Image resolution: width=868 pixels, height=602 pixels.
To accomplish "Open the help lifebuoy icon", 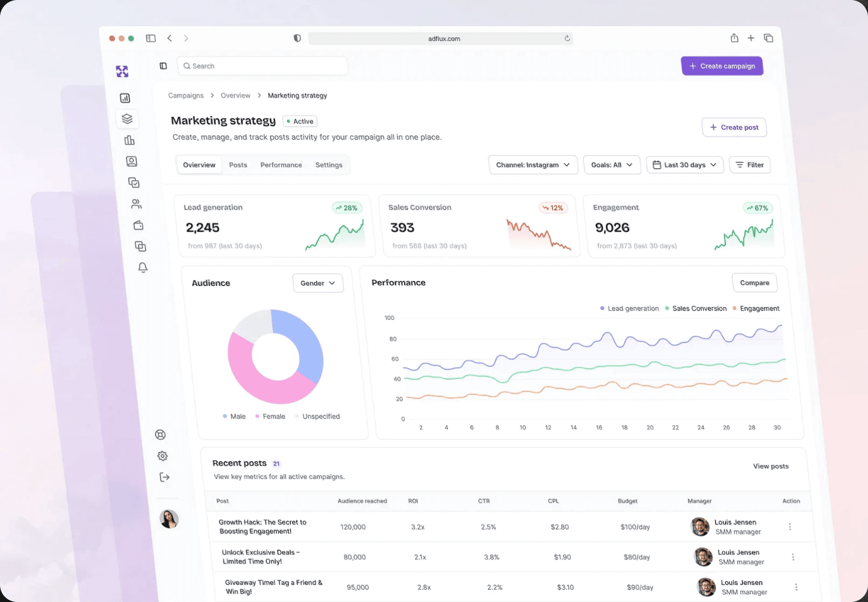I will pyautogui.click(x=160, y=435).
